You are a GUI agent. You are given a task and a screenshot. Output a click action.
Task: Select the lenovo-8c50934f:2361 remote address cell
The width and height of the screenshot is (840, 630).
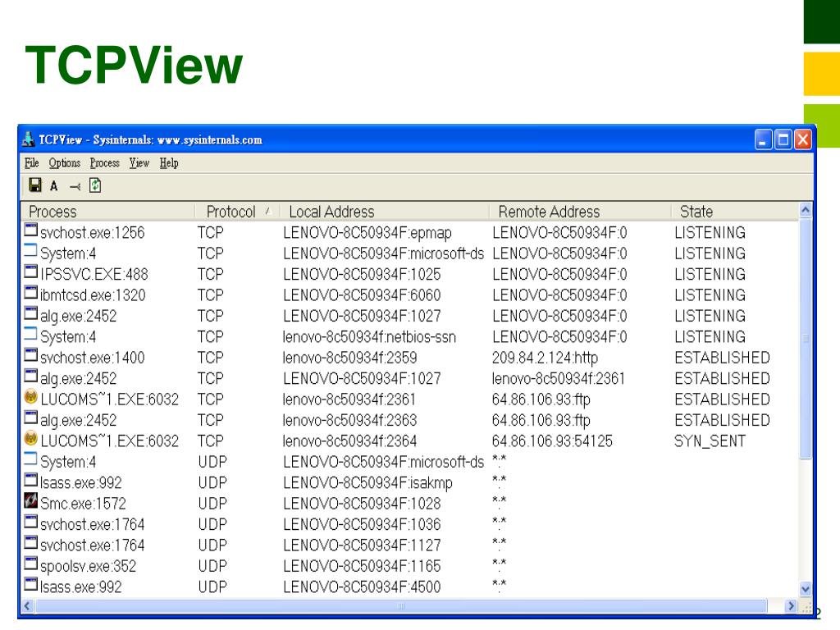(x=559, y=378)
